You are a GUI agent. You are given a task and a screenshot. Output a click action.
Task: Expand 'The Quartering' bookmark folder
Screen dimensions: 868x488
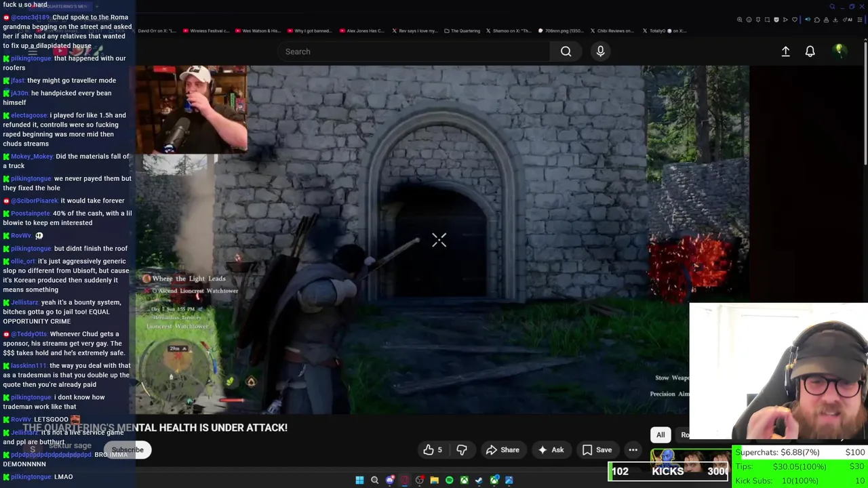[462, 30]
